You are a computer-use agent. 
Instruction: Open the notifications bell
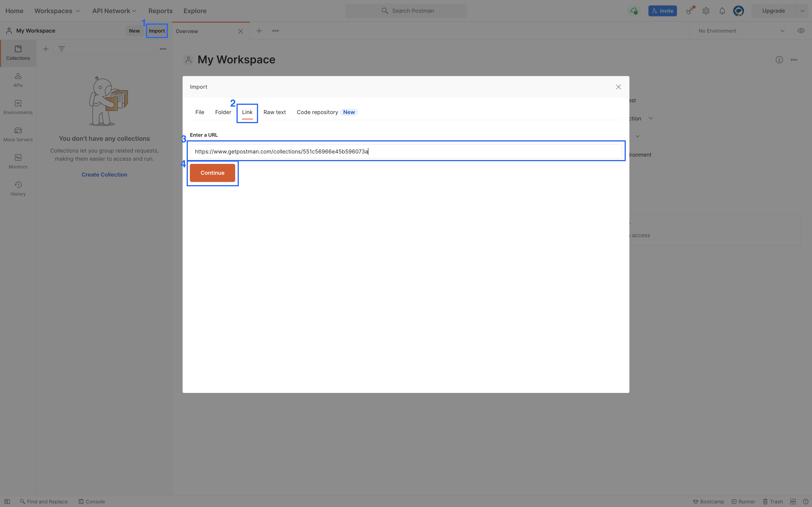[x=722, y=11]
